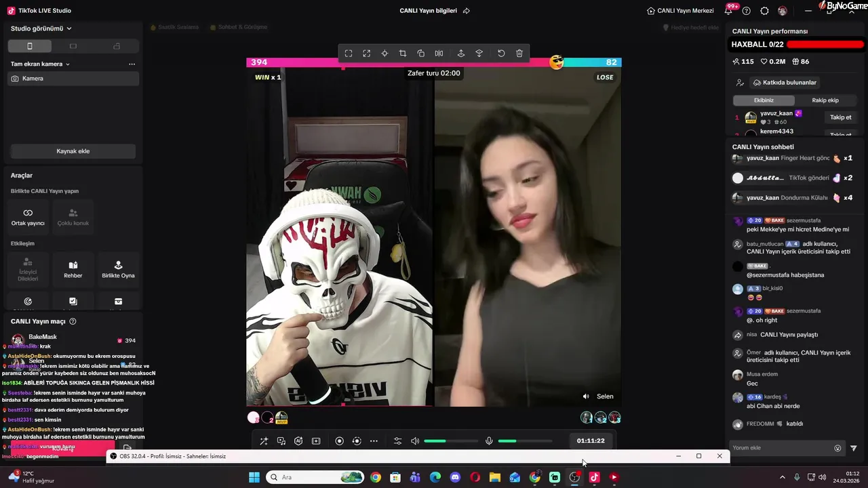Viewport: 868px width, 488px height.
Task: Click the AI hexagon icon
Action: (298, 441)
